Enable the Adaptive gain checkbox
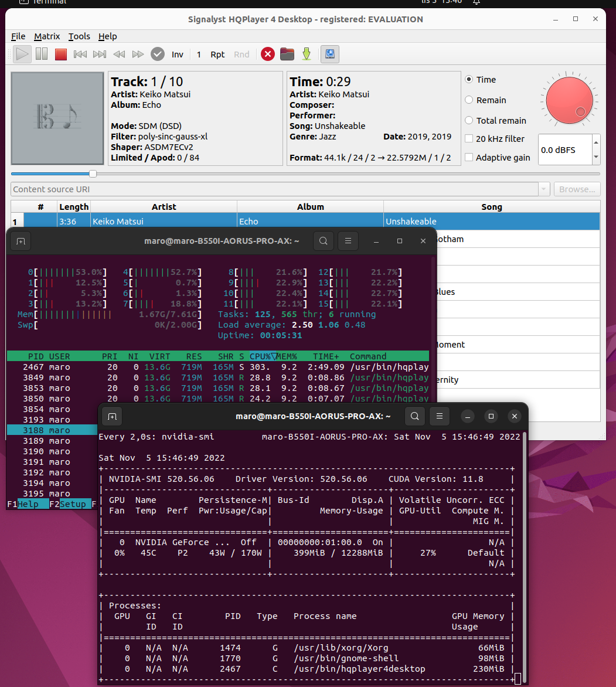The width and height of the screenshot is (616, 687). [469, 157]
